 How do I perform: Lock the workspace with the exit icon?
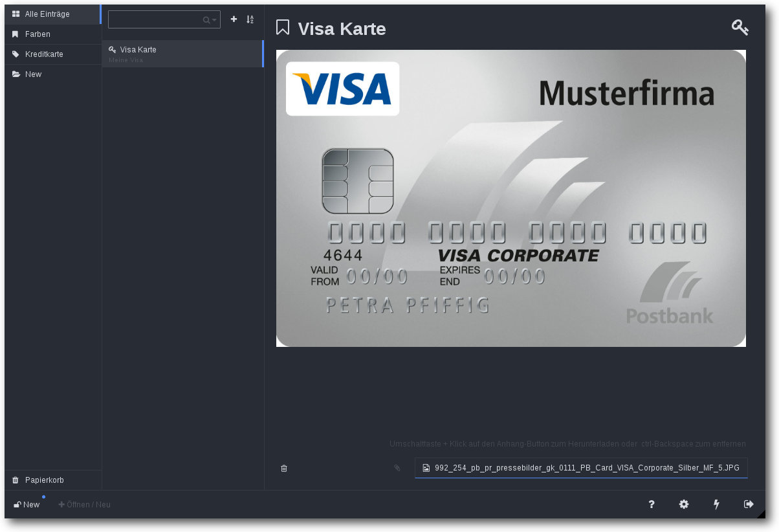[x=749, y=504]
